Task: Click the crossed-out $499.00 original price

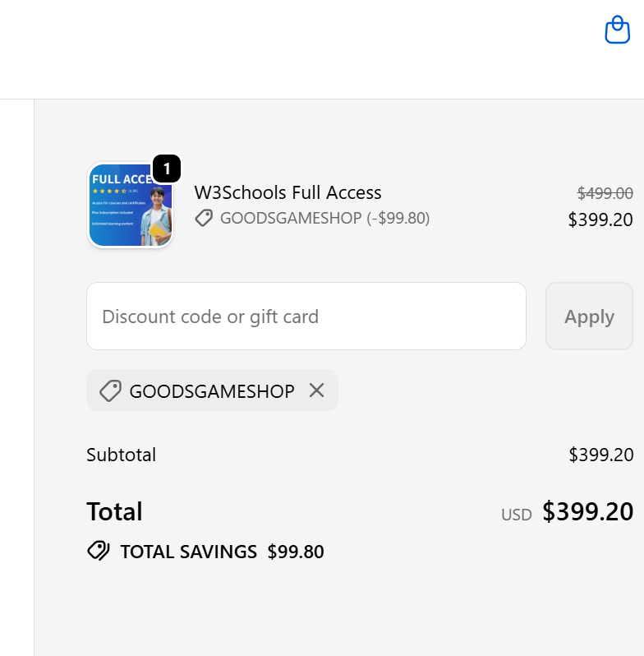Action: pyautogui.click(x=605, y=193)
